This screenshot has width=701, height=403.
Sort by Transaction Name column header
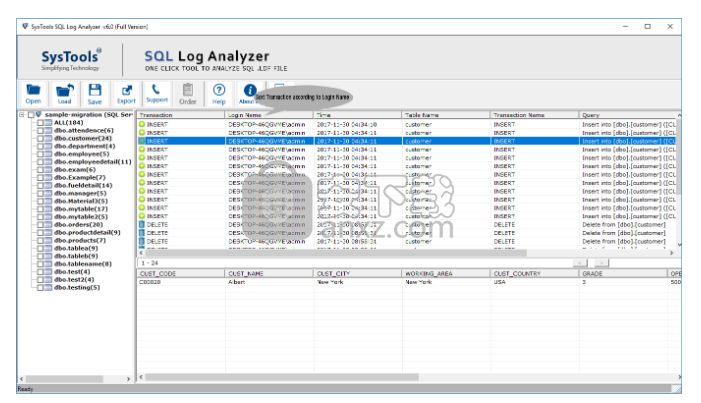coord(534,115)
